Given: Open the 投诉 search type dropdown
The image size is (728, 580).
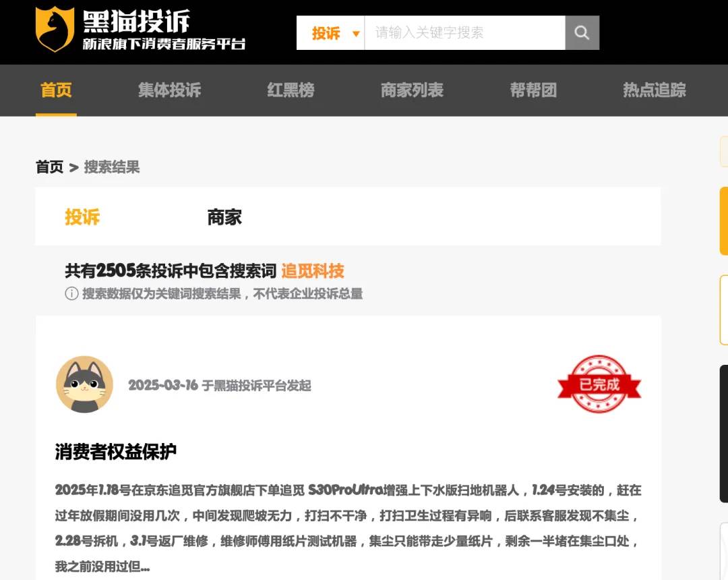Looking at the screenshot, I should click(330, 32).
